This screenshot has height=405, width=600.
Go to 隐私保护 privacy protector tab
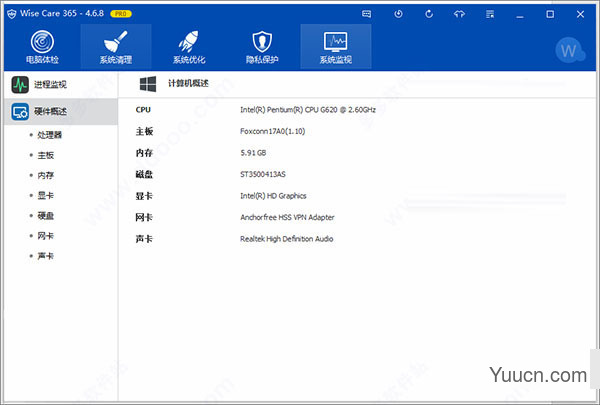point(262,47)
